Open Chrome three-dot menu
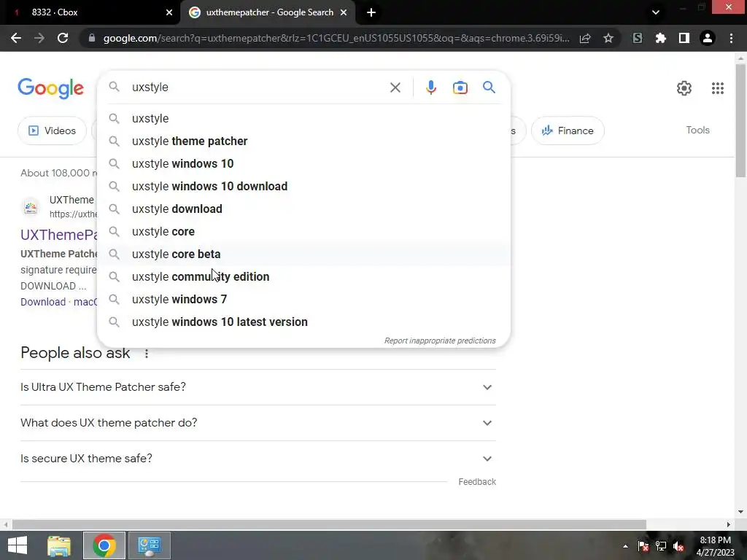The image size is (747, 560). tap(731, 38)
